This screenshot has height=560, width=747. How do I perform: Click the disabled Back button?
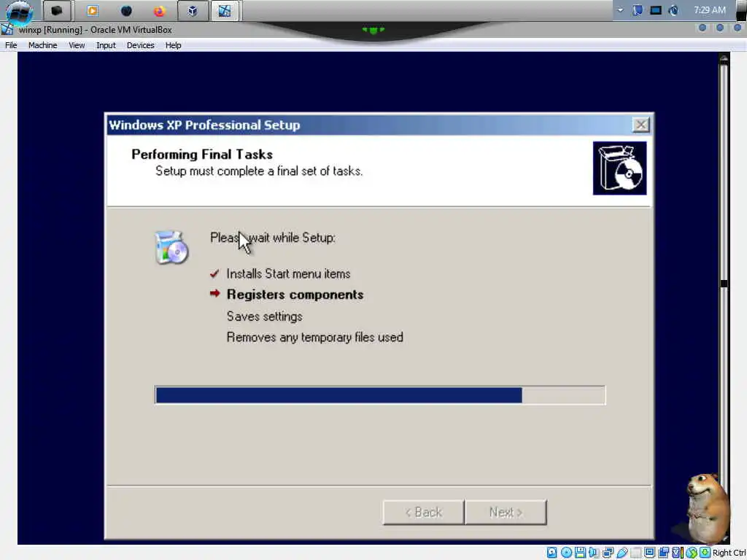(x=423, y=513)
